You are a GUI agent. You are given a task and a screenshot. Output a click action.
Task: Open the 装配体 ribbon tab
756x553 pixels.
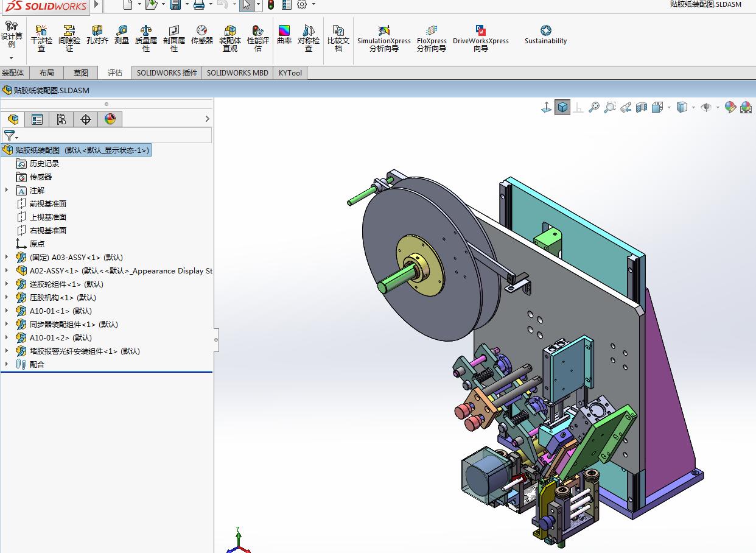click(x=13, y=73)
